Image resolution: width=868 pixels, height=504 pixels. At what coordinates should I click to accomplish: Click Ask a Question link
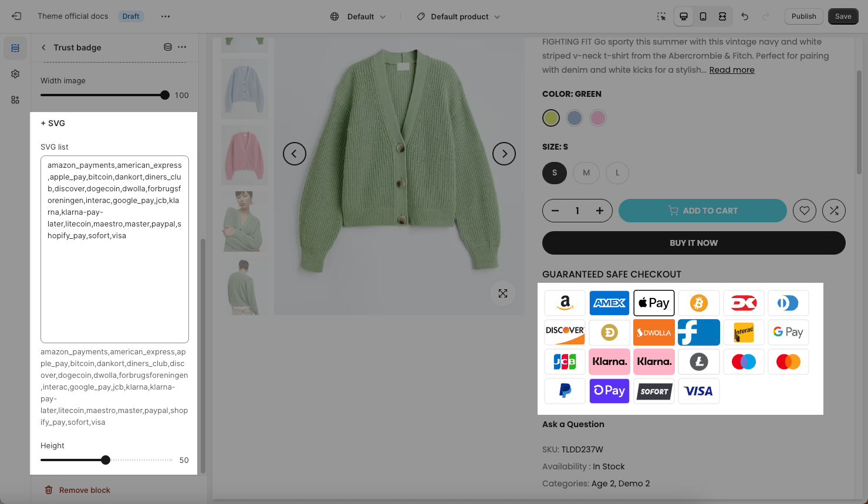coord(573,424)
